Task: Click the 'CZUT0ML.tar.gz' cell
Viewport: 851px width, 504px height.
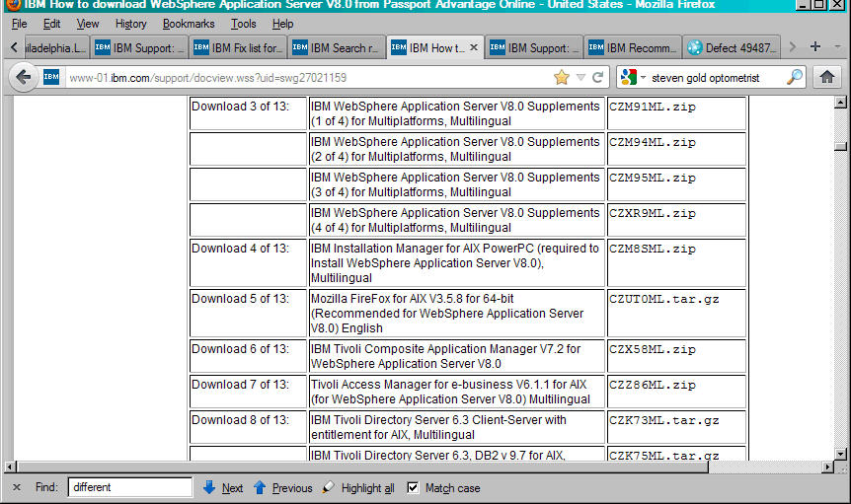Action: pos(676,314)
